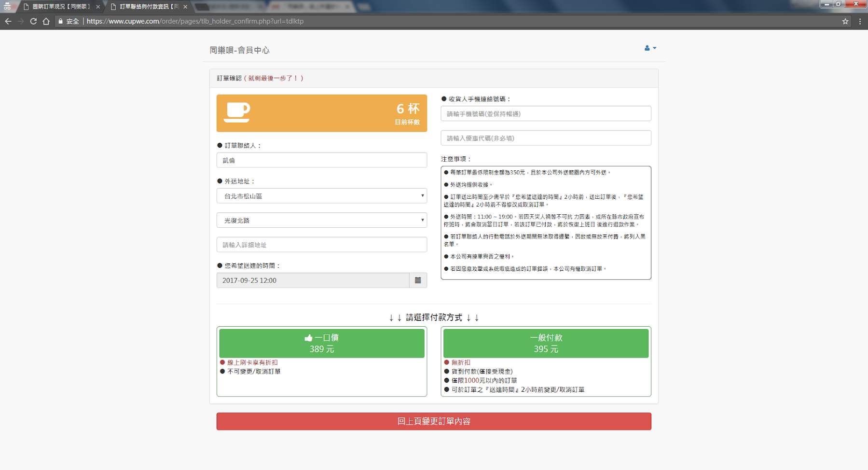Click the 安全 label in address bar
Viewport: 868px width, 470px height.
click(x=73, y=21)
